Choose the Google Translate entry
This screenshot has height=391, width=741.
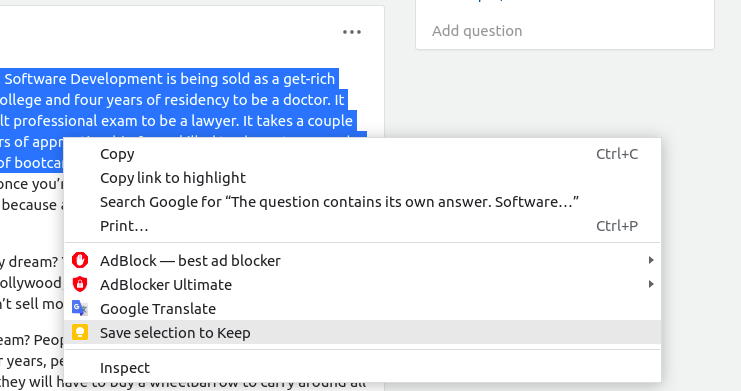362,308
